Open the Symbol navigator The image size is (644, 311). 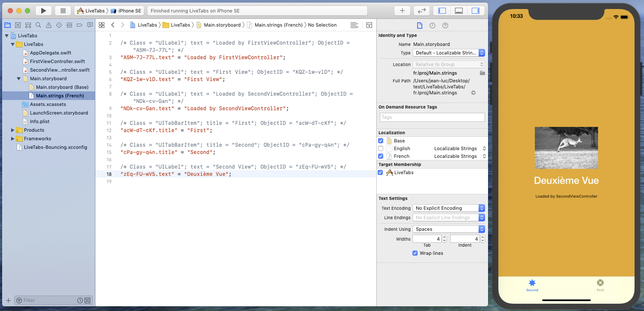click(x=28, y=25)
